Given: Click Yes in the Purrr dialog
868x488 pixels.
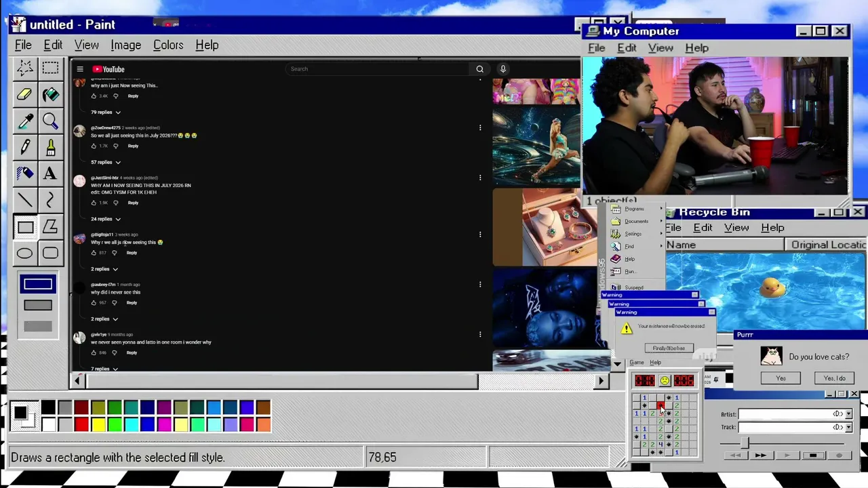Looking at the screenshot, I should click(x=781, y=378).
